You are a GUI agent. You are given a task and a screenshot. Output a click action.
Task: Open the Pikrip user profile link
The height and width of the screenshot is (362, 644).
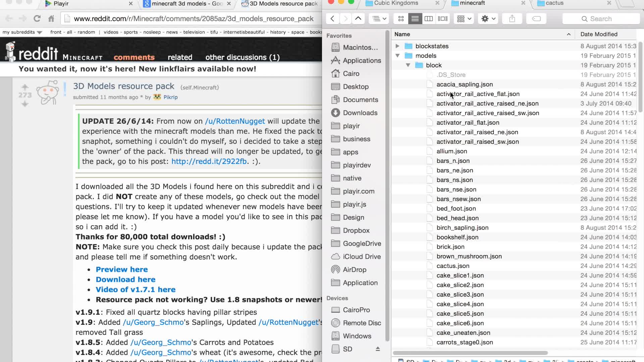click(170, 97)
